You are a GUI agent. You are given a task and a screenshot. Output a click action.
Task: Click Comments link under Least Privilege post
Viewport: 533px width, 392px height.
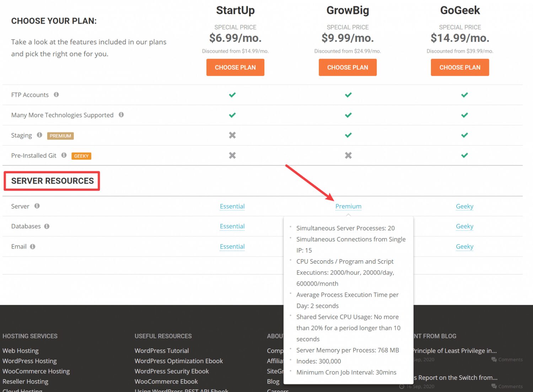507,360
